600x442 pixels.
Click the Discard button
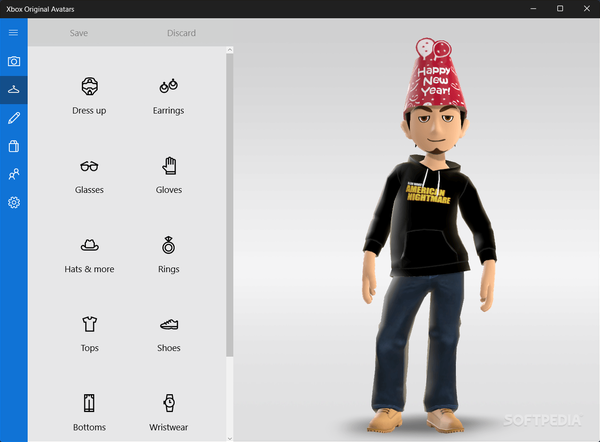[x=181, y=33]
